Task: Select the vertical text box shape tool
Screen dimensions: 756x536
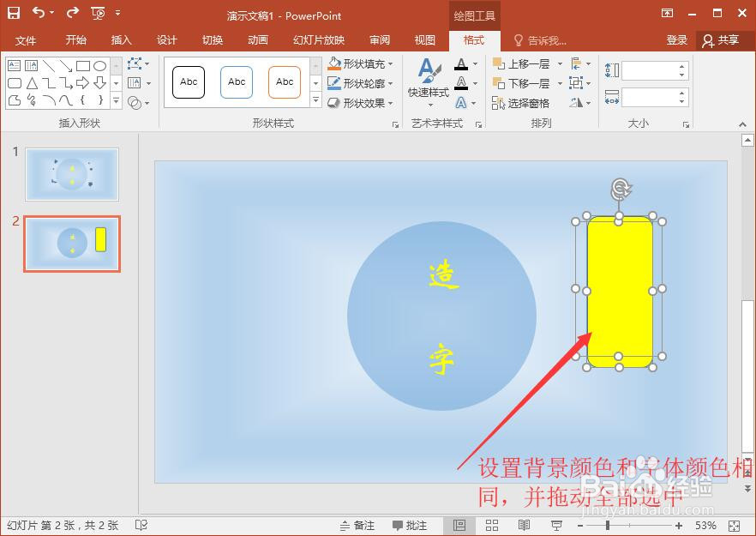Action: click(x=32, y=65)
